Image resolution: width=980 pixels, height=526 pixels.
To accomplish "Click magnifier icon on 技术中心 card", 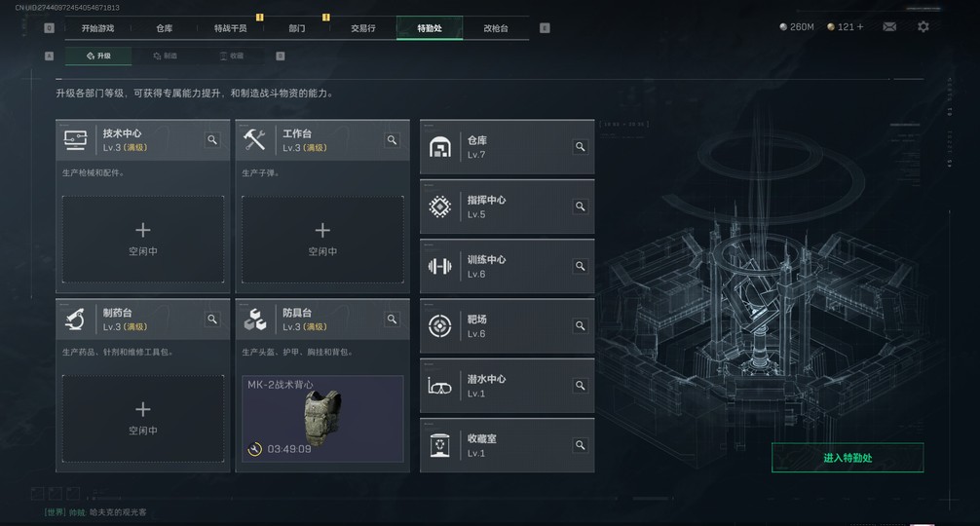I will [x=212, y=140].
